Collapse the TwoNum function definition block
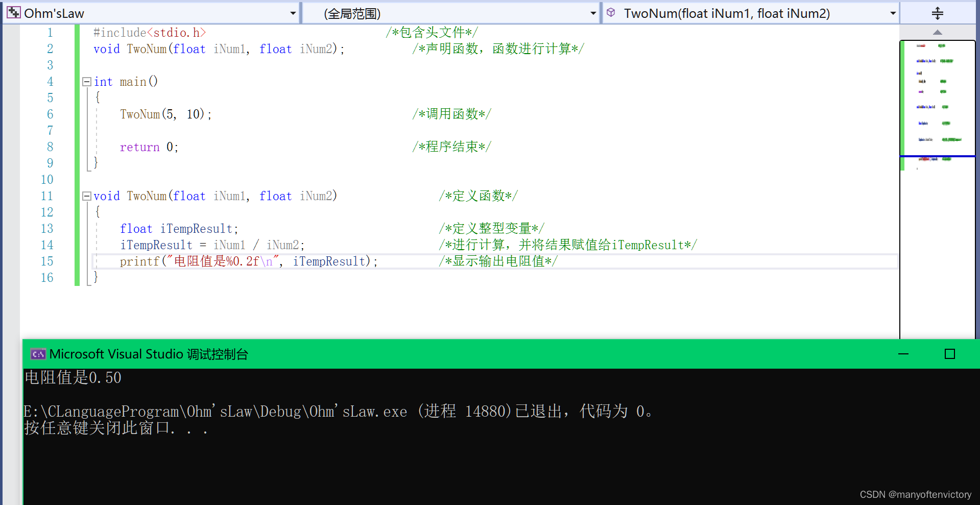The height and width of the screenshot is (505, 980). [x=87, y=196]
